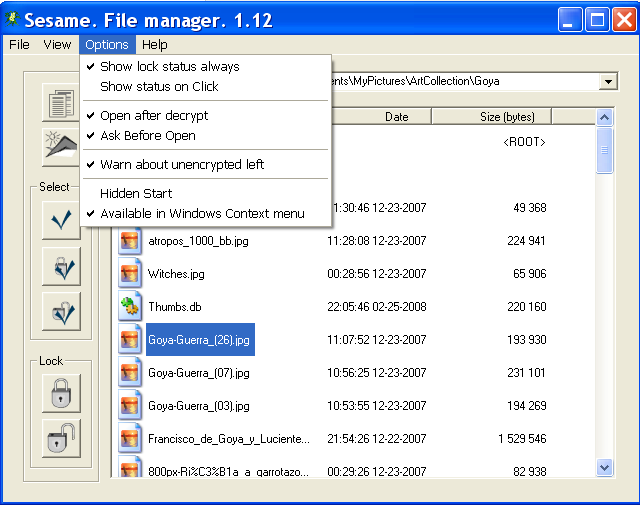
Task: Toggle 'Warn about unencrypted left'
Action: [x=182, y=164]
